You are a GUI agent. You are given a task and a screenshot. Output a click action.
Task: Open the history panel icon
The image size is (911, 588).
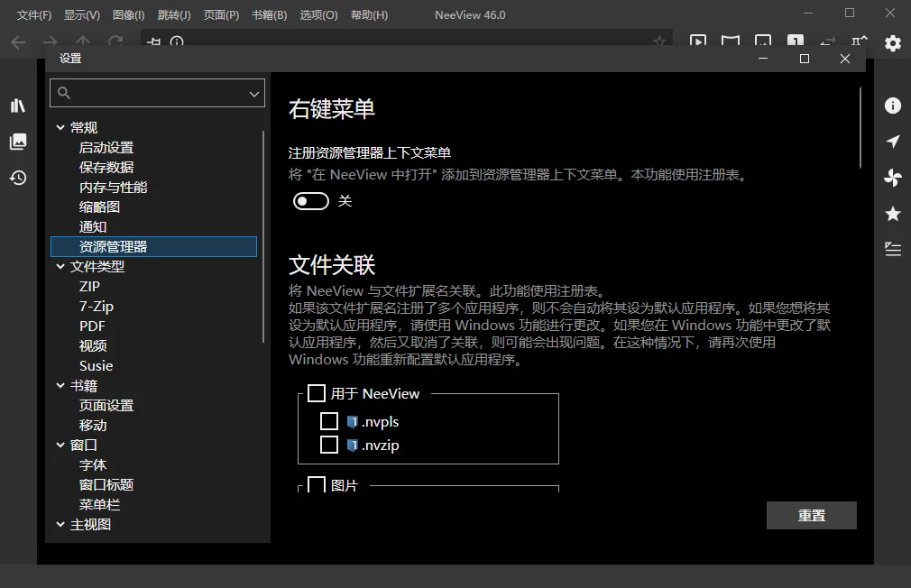coord(18,178)
